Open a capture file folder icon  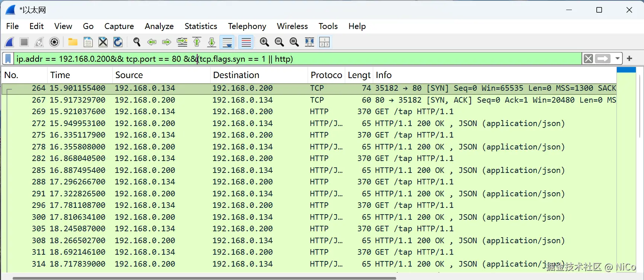pyautogui.click(x=73, y=42)
